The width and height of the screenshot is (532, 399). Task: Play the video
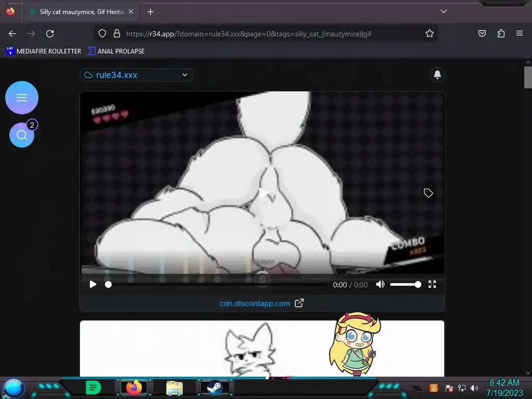pyautogui.click(x=92, y=284)
